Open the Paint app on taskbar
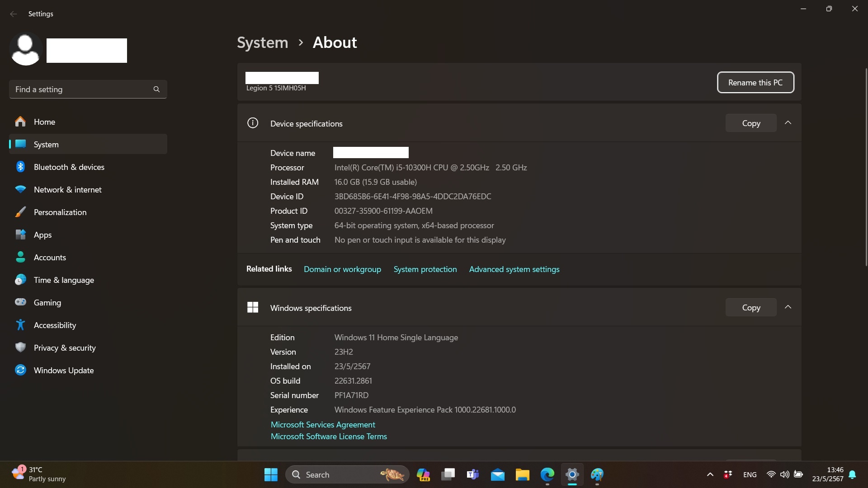The height and width of the screenshot is (488, 868). point(597,474)
